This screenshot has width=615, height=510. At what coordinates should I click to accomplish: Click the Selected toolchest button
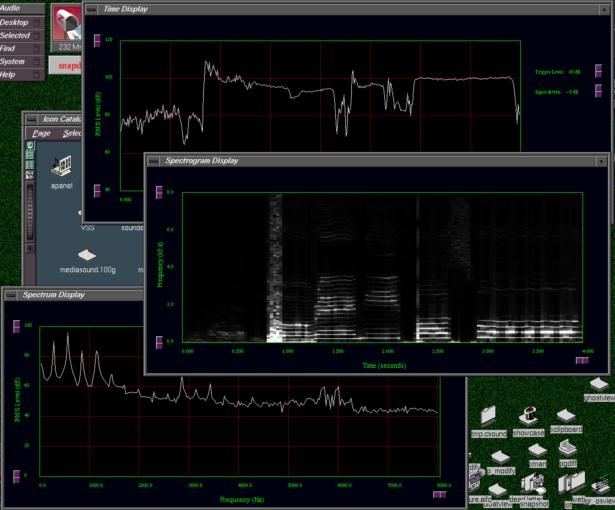(x=20, y=35)
